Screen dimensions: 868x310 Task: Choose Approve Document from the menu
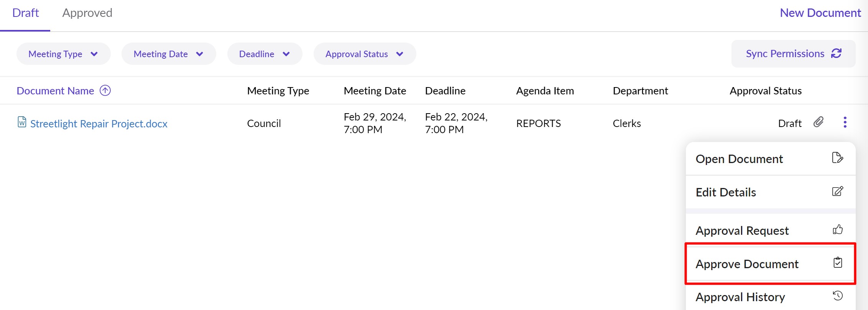coord(747,264)
